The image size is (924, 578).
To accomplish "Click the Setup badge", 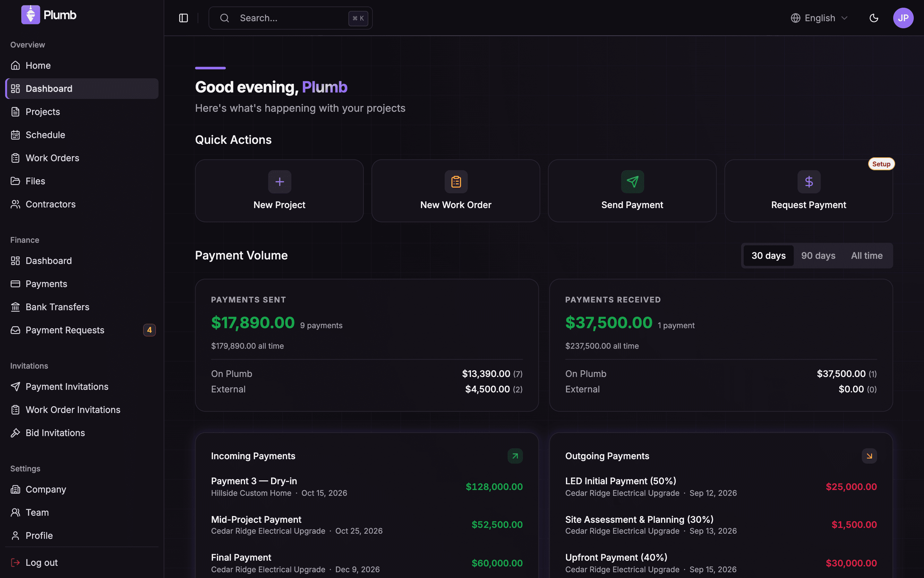I will pos(881,164).
